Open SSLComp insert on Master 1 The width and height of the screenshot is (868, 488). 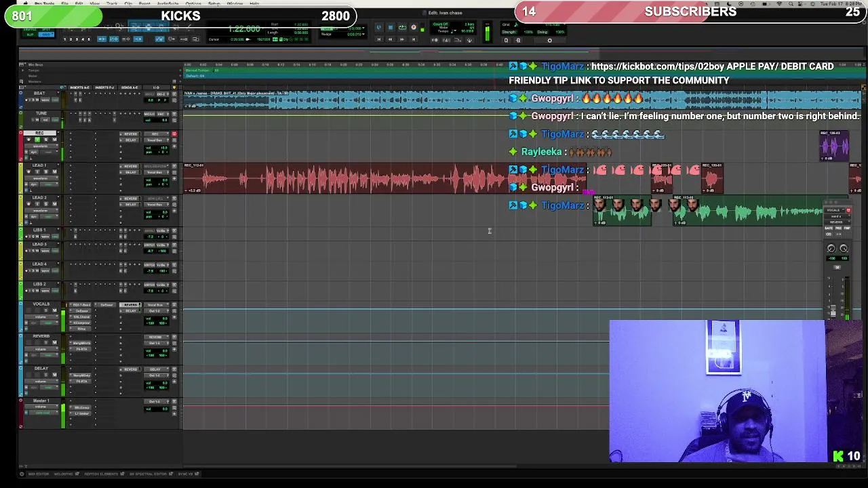point(80,407)
